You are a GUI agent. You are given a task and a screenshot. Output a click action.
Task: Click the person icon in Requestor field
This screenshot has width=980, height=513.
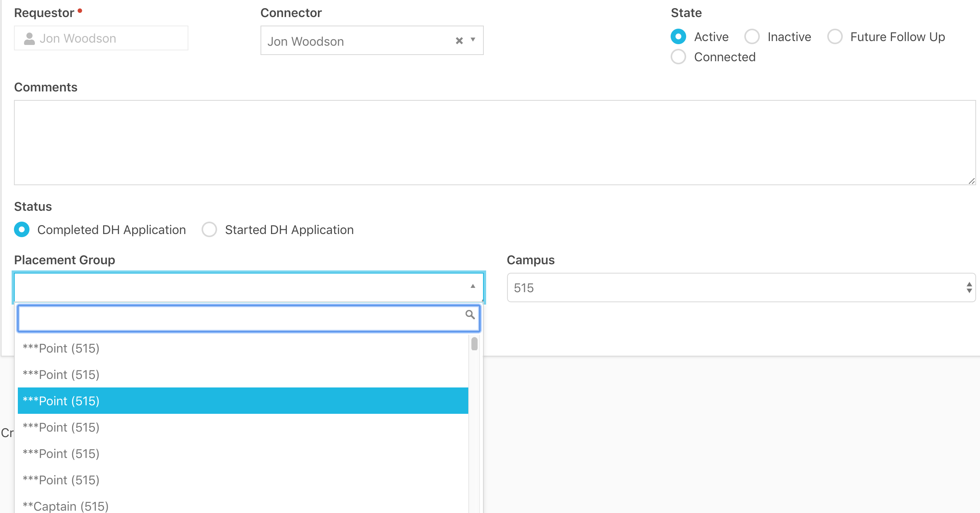(x=29, y=39)
